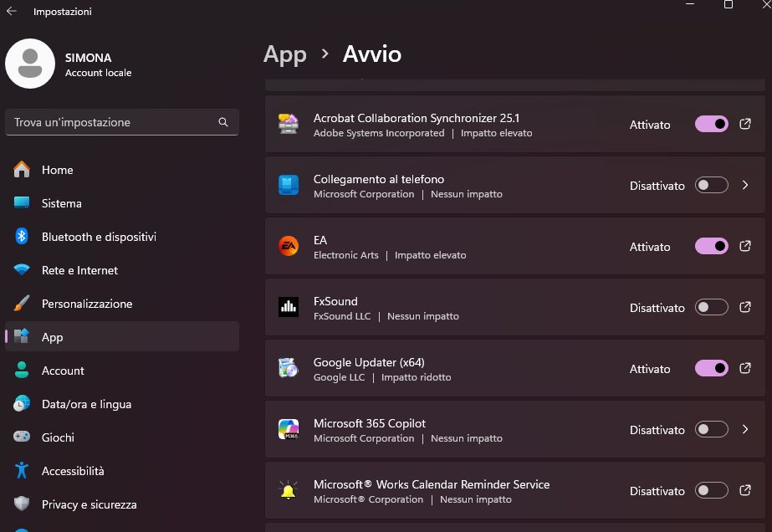
Task: Select App in sidebar
Action: [x=121, y=337]
